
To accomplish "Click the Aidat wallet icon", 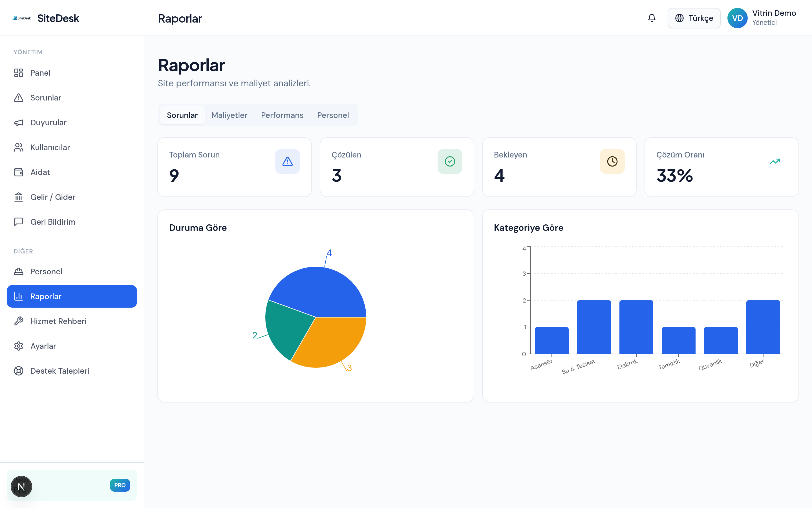I will point(18,172).
